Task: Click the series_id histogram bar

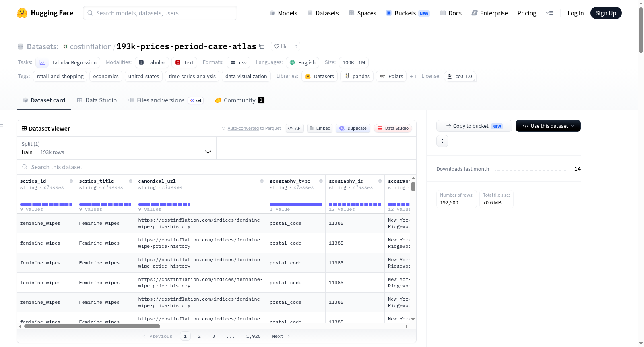Action: coord(46,204)
